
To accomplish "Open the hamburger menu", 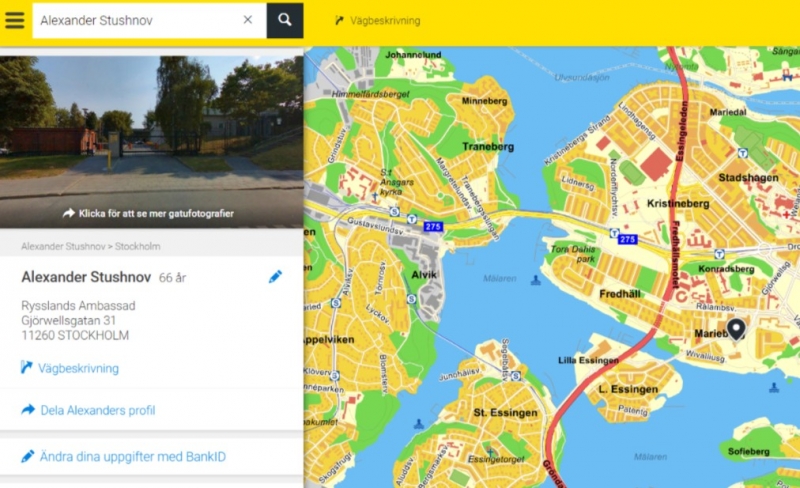I will pyautogui.click(x=15, y=20).
